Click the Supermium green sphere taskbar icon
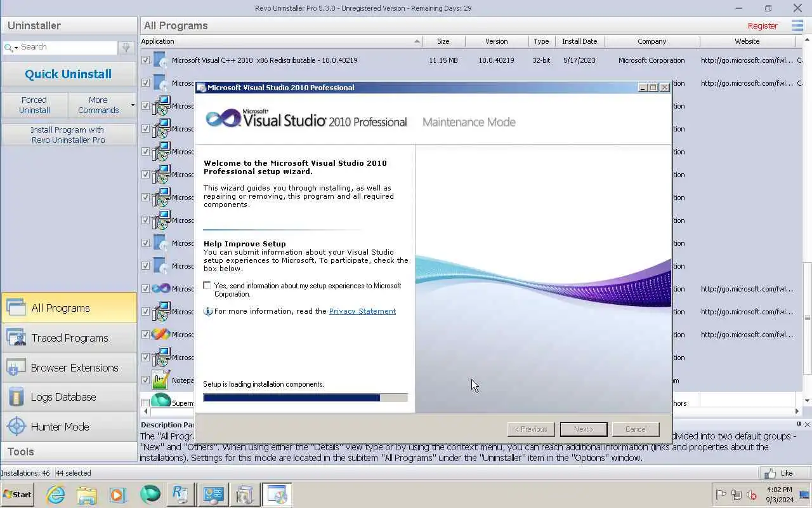 [150, 494]
